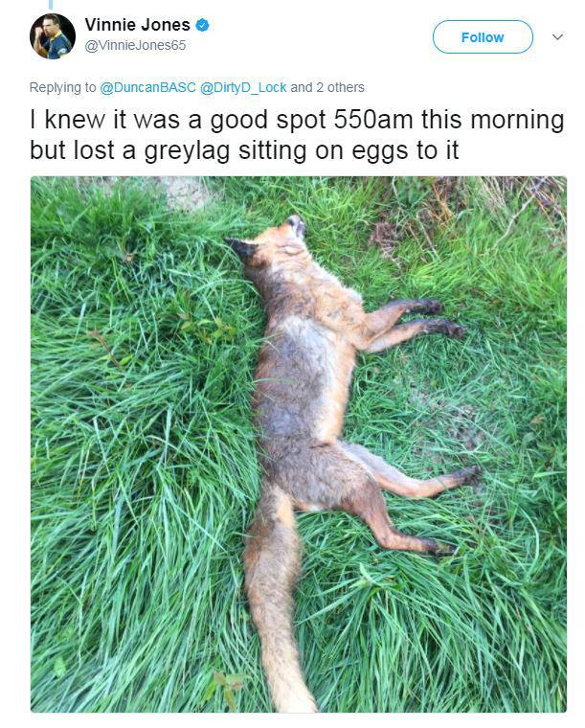
Task: Click '550am' in the tweet text
Action: (x=373, y=120)
